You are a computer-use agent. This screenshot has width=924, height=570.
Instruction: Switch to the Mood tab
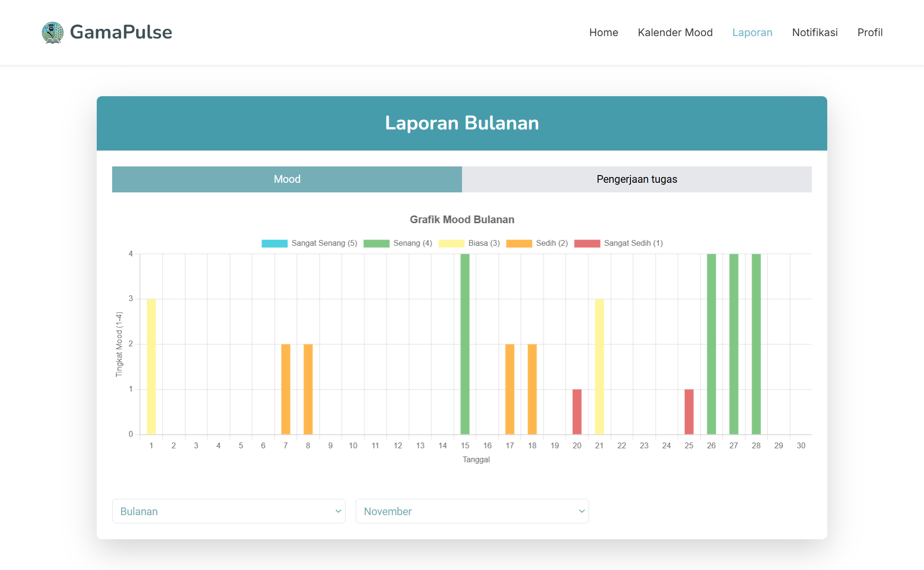point(287,179)
